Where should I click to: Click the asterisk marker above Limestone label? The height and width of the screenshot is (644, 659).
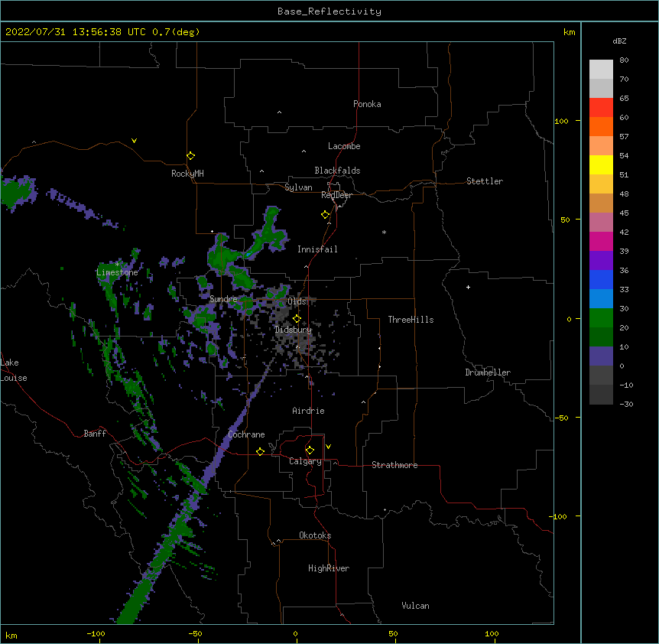117,264
